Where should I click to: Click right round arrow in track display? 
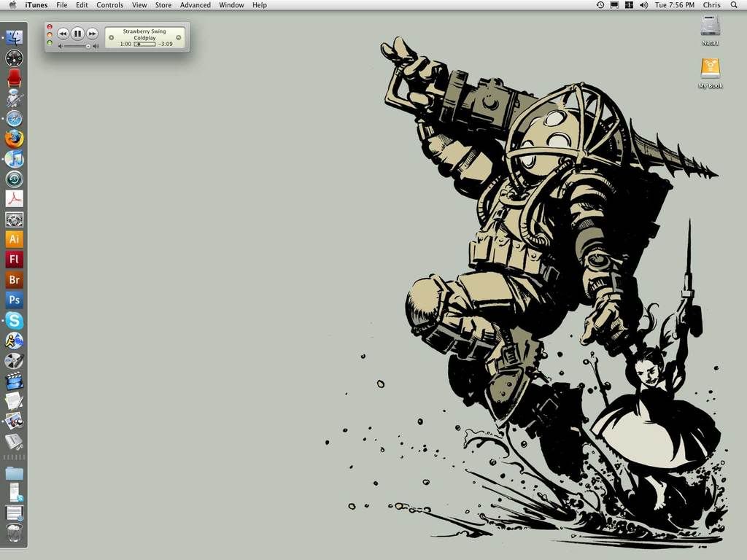[179, 38]
